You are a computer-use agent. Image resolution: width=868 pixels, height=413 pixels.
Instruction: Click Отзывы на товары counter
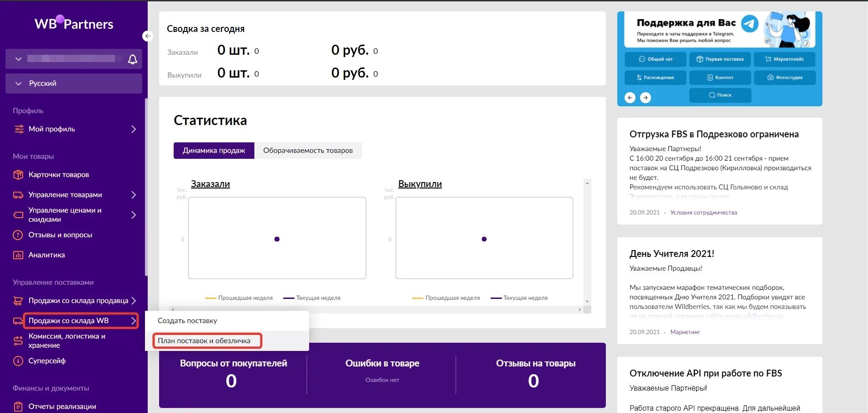tap(535, 374)
